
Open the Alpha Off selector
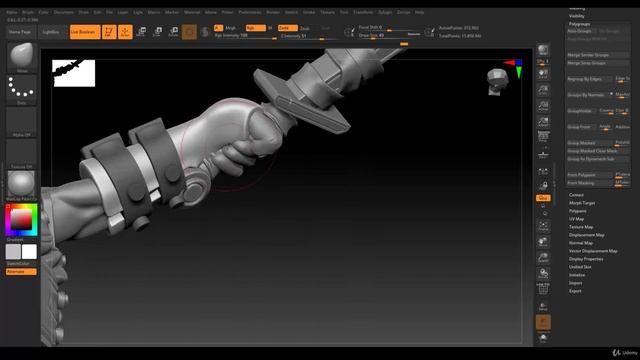[x=21, y=122]
